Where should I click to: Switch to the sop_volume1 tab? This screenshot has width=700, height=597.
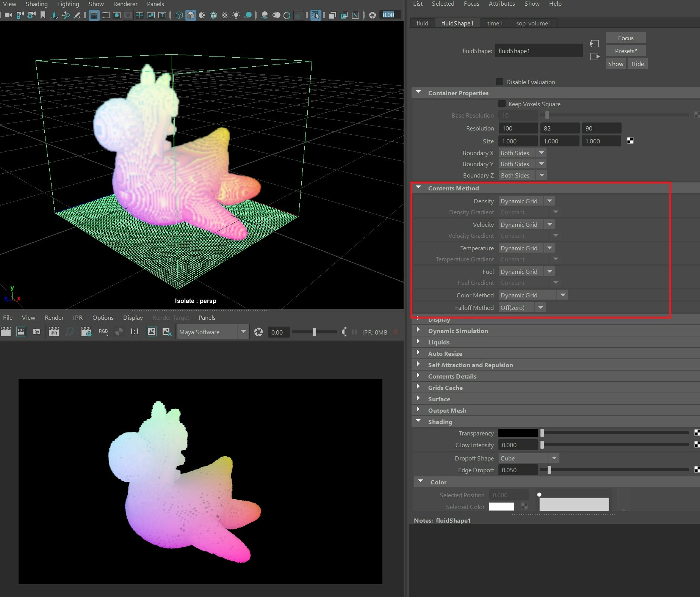coord(533,23)
